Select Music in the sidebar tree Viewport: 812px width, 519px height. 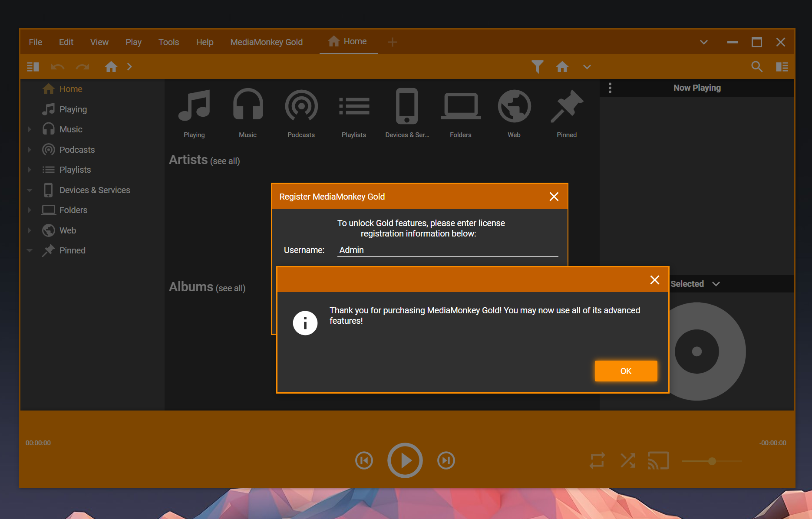(x=71, y=129)
